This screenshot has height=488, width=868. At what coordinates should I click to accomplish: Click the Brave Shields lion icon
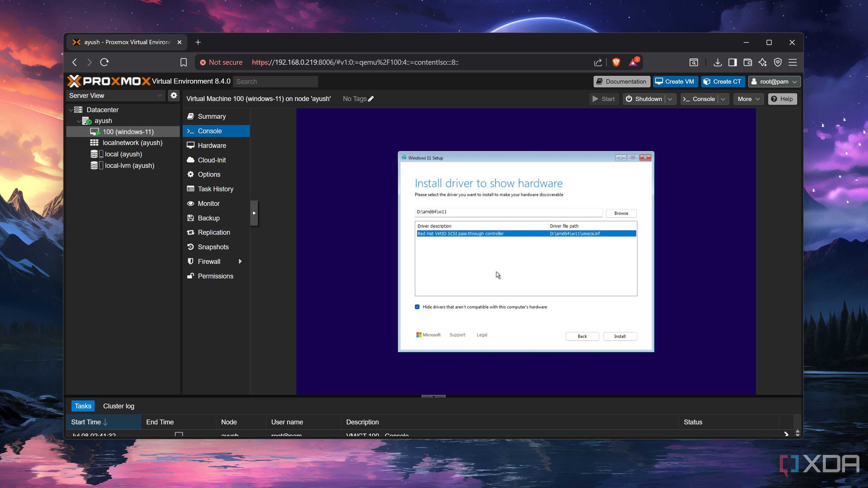(616, 62)
